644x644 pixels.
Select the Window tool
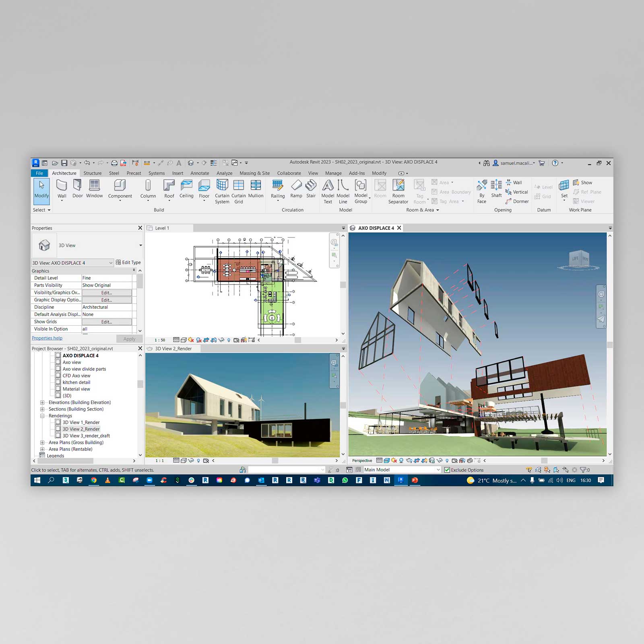point(94,189)
